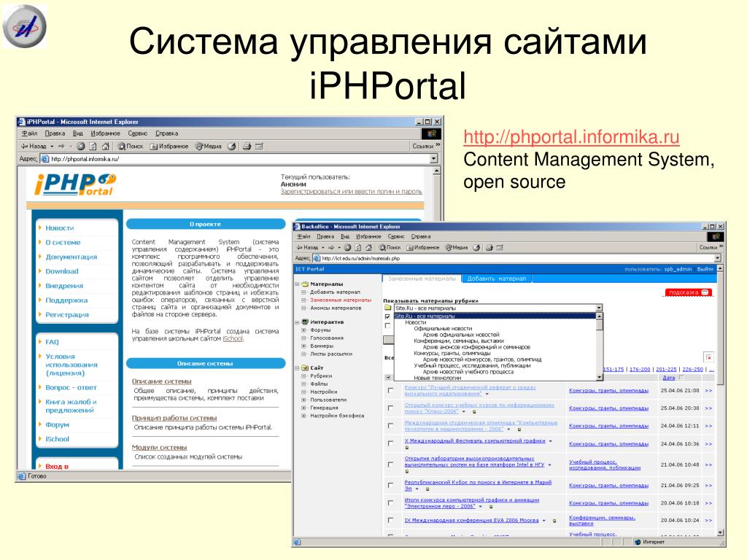Click red X delete icon above materials table
Viewport: 747px width, 560px height.
point(709,357)
